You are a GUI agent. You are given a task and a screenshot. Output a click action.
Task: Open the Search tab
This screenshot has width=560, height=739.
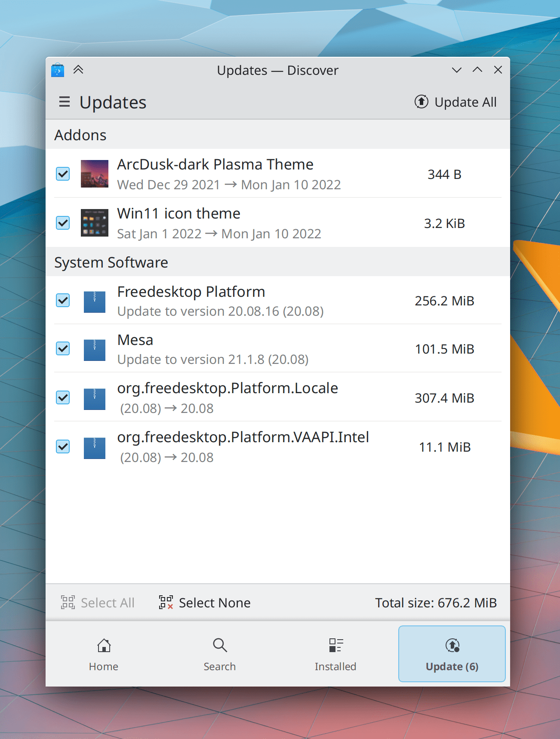(x=220, y=654)
